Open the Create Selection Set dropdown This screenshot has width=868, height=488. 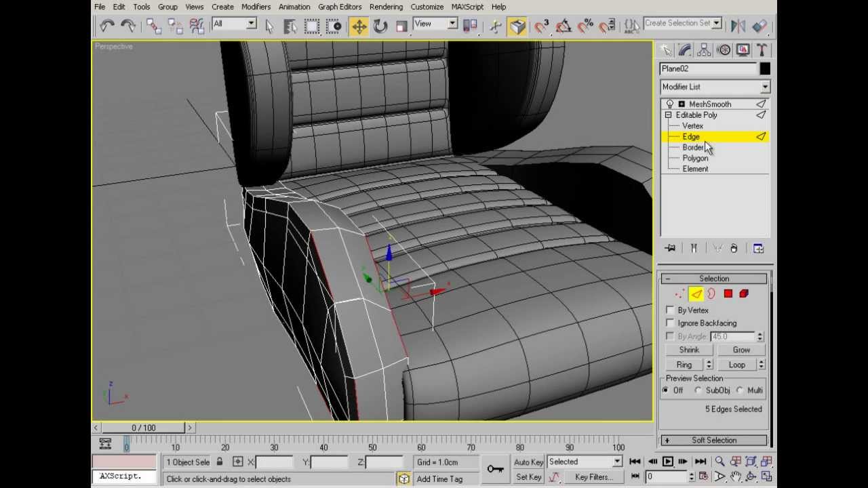pos(682,23)
